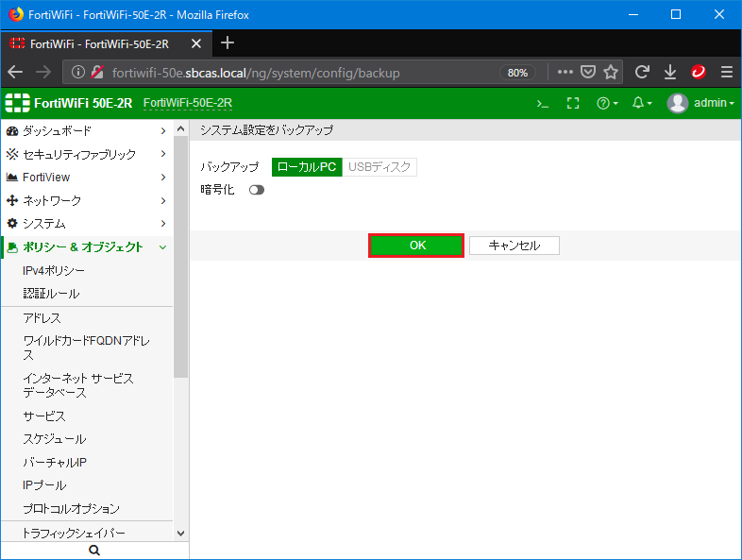Collapse the ポリシー & オブジェクト chevron

(163, 247)
